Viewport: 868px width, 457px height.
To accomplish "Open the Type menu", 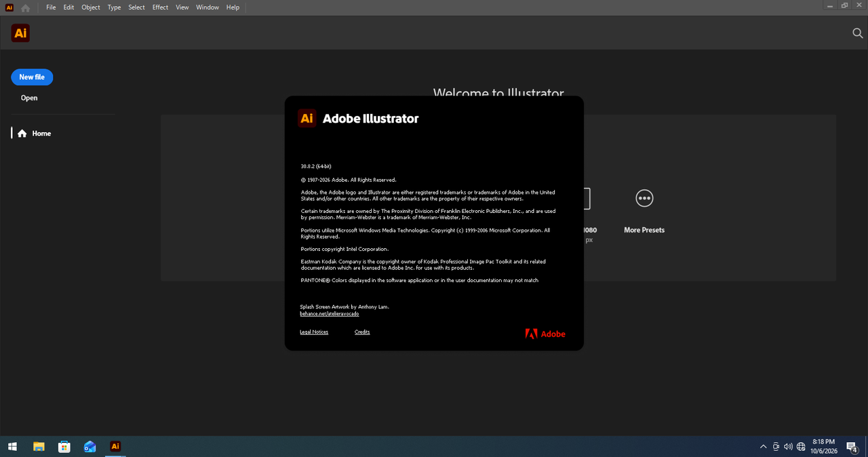I will pyautogui.click(x=114, y=7).
